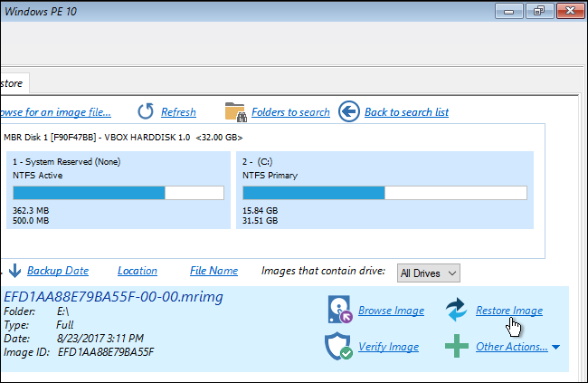Minimize the Windows PE 10 window
Screen dimensions: 588x383
coord(509,11)
